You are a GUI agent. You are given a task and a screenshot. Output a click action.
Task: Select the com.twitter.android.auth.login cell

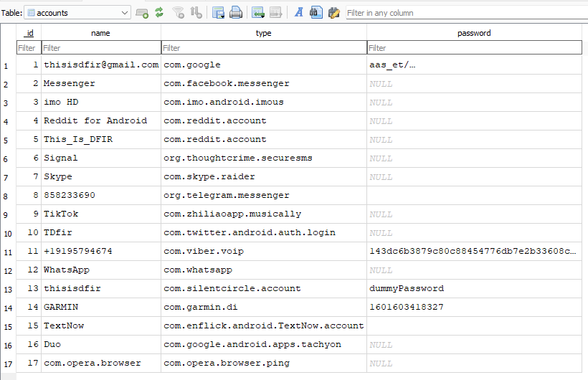click(264, 232)
